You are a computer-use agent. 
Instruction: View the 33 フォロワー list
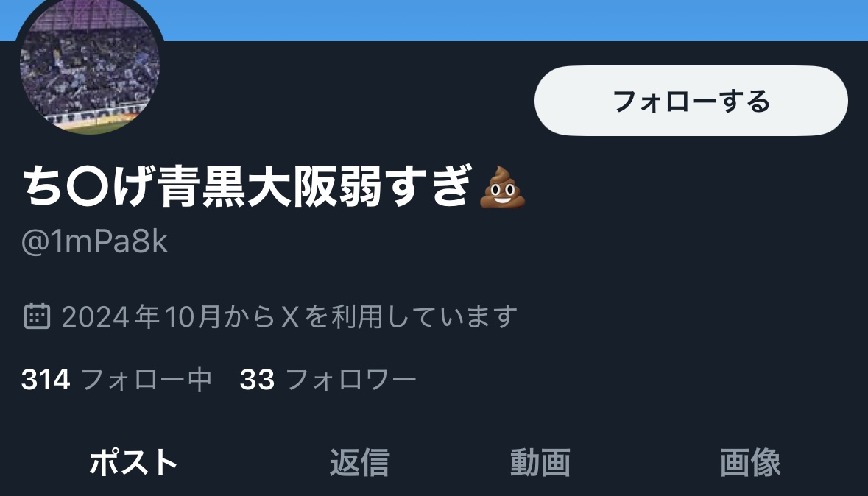tap(328, 380)
